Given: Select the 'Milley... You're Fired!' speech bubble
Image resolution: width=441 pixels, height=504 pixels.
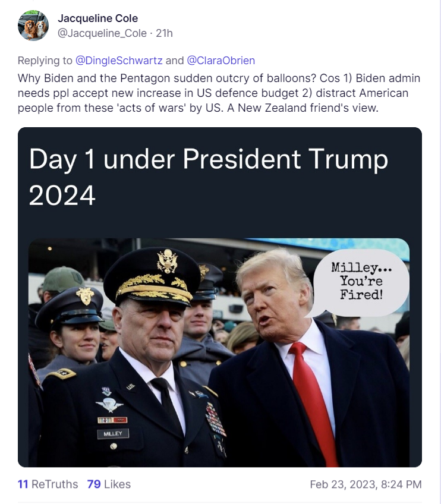Looking at the screenshot, I should 360,282.
